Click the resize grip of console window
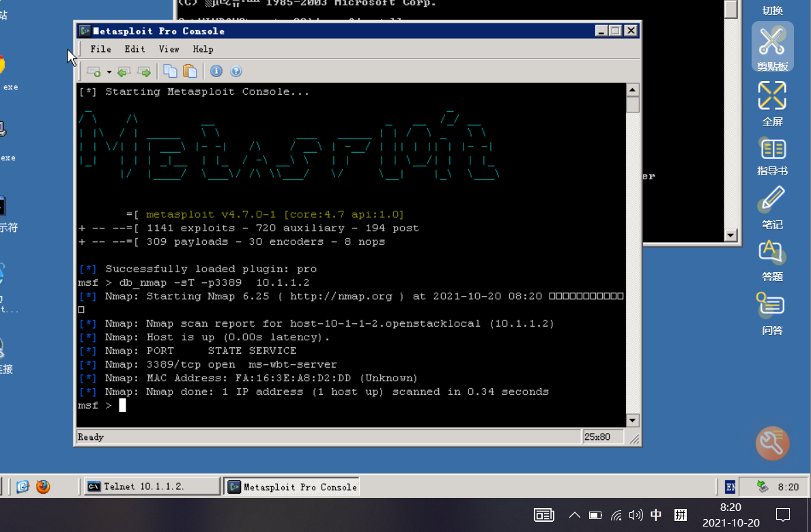 tap(634, 439)
